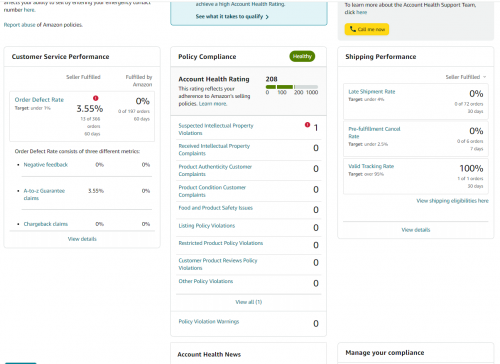Open the Pre-fulfillment Cancel Rate link
Image resolution: width=500 pixels, height=364 pixels.
click(x=374, y=133)
